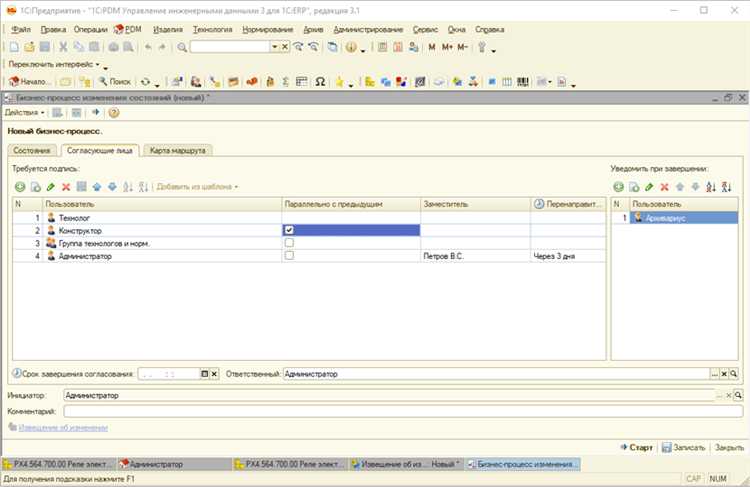Viewport: 750px width, 487px height.
Task: Click the Записать button
Action: click(x=684, y=447)
